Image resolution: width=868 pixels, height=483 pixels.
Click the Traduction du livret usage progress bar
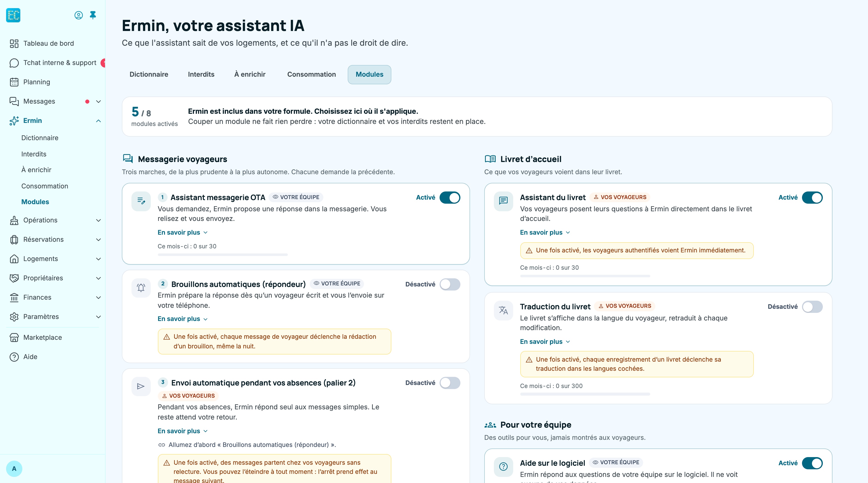(585, 394)
